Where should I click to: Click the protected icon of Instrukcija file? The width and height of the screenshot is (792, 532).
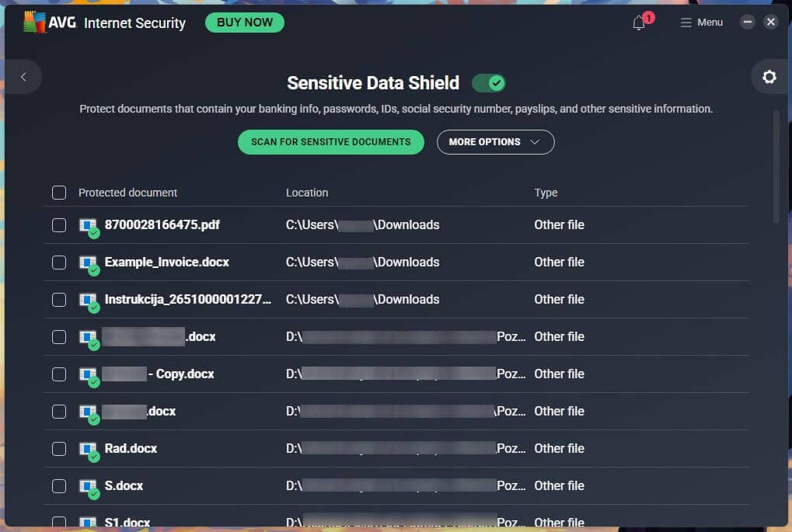tap(89, 302)
